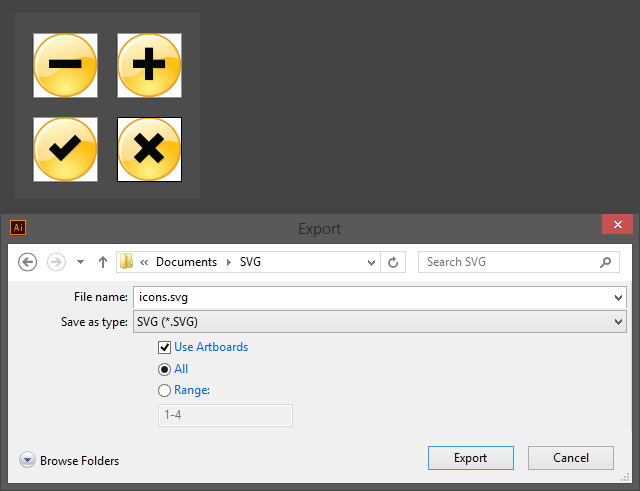Refresh the SVG folder view
640x491 pixels.
[x=394, y=262]
